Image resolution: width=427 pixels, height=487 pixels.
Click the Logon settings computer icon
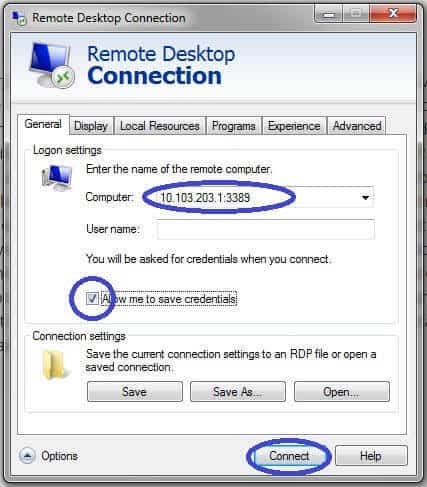click(57, 178)
